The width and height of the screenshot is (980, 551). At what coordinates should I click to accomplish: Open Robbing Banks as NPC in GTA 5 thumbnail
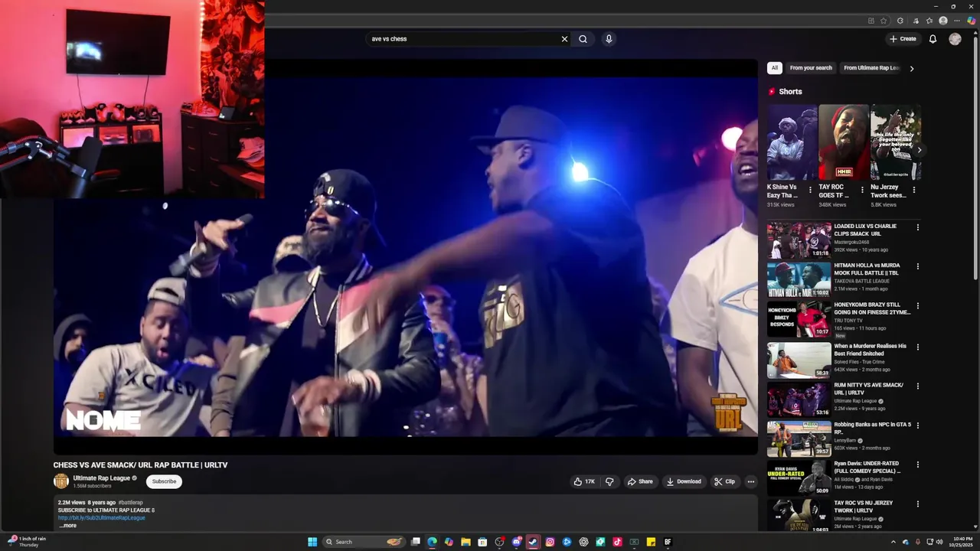pos(799,439)
